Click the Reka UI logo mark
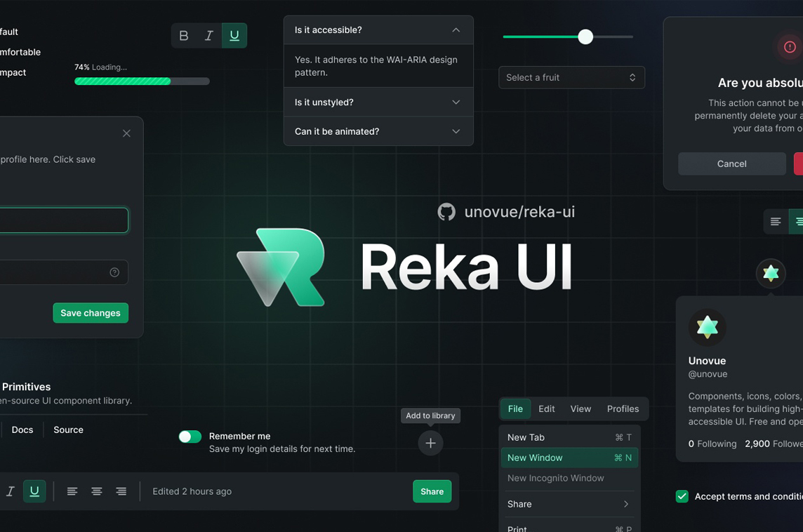The image size is (803, 532). tap(281, 267)
